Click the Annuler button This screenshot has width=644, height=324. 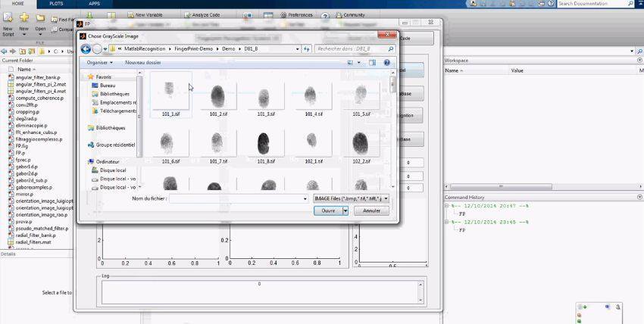click(371, 210)
